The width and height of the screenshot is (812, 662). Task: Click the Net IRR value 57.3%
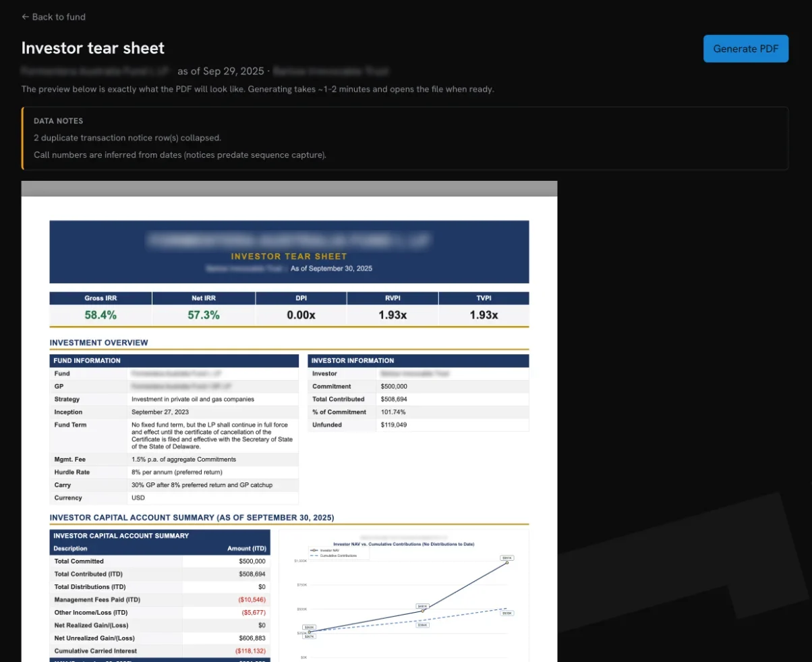click(x=203, y=315)
